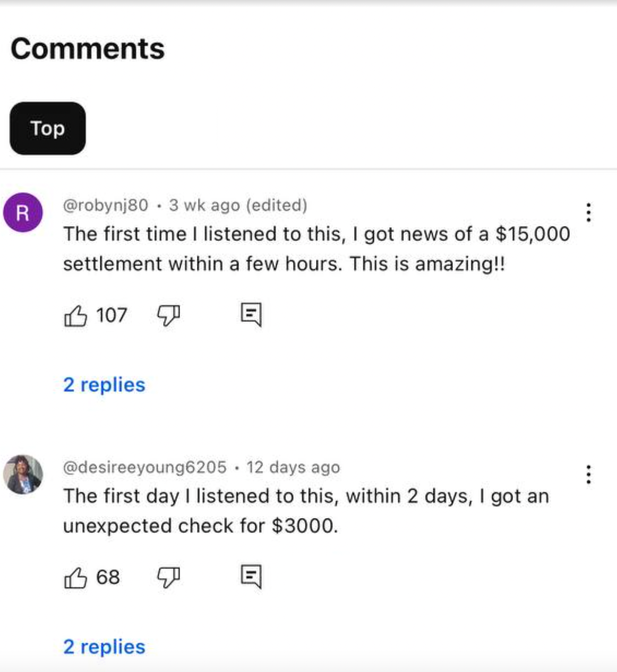Click the "3 wk ago (edited)" timestamp
Screen dimensions: 617x672
[x=238, y=205]
